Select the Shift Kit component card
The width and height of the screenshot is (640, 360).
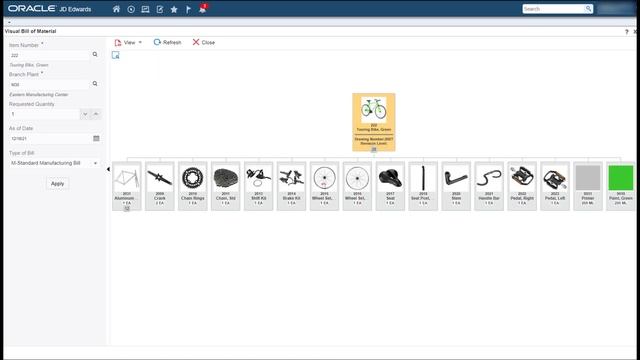[258, 186]
